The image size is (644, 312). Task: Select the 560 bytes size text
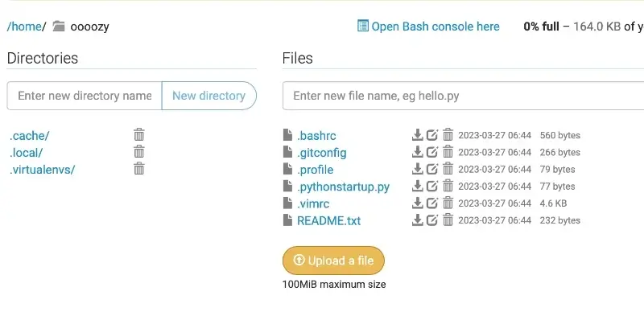point(559,135)
